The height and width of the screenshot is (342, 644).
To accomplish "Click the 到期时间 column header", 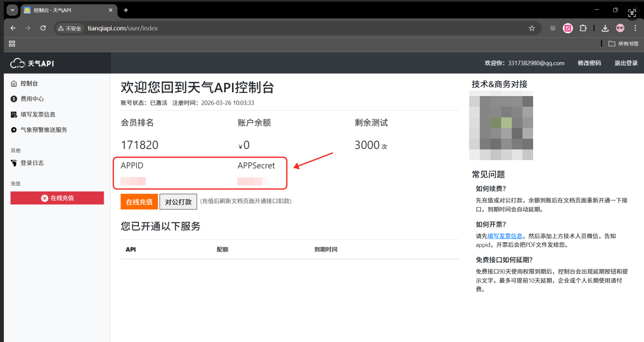I will [x=326, y=249].
